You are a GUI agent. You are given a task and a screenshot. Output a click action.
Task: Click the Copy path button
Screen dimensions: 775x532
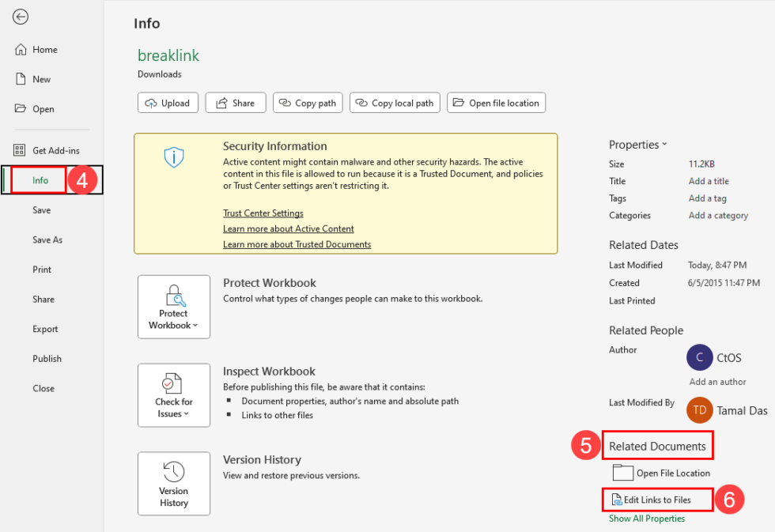(x=308, y=102)
